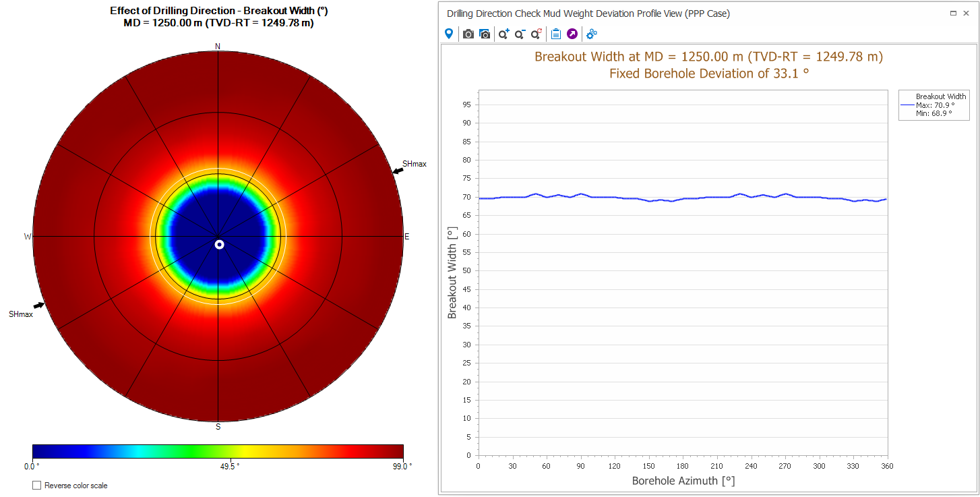
Task: Click the lower-left SHmax arrow marker
Action: 39,305
